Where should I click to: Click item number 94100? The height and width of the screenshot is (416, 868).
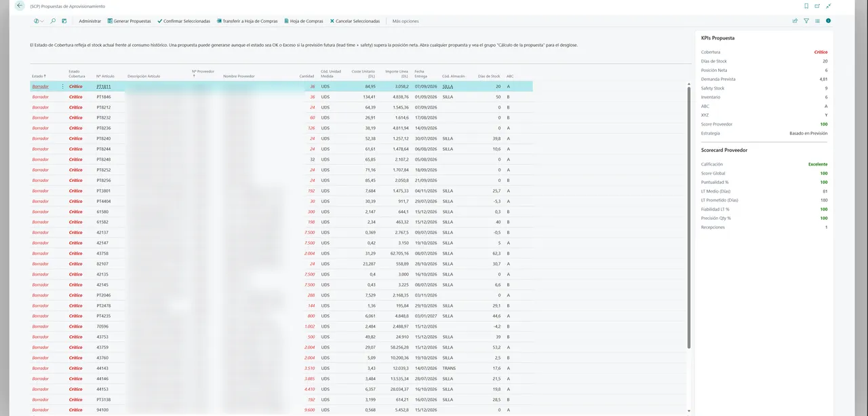pos(102,410)
